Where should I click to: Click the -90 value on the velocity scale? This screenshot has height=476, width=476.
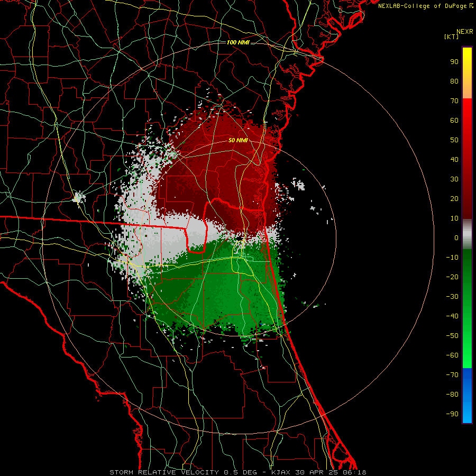click(452, 414)
